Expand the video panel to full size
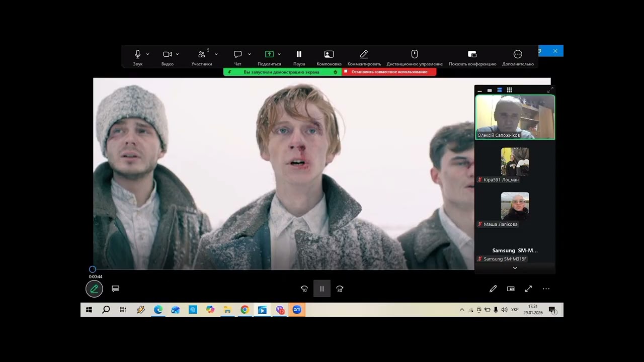The height and width of the screenshot is (362, 644). (x=550, y=90)
